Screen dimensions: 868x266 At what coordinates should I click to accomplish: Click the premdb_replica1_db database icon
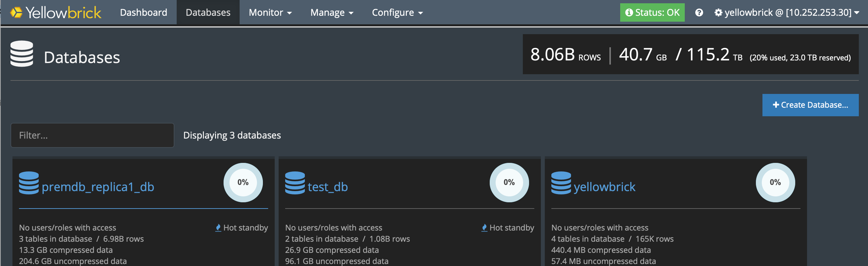point(29,183)
